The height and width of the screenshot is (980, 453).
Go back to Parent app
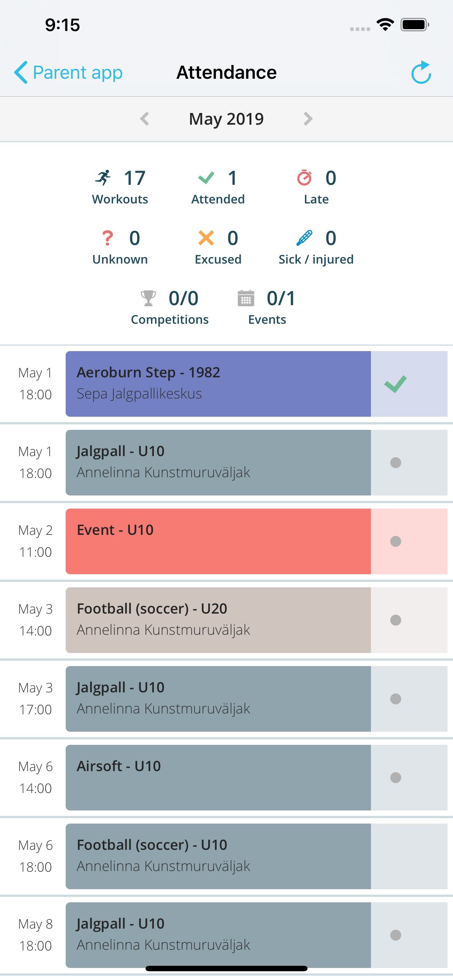[x=69, y=72]
